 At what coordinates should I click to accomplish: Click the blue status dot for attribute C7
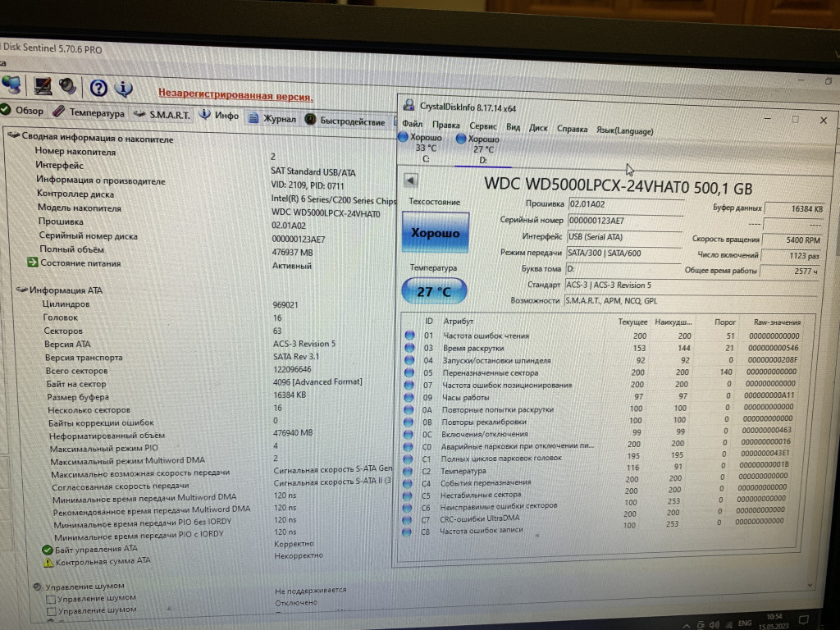coord(407,519)
